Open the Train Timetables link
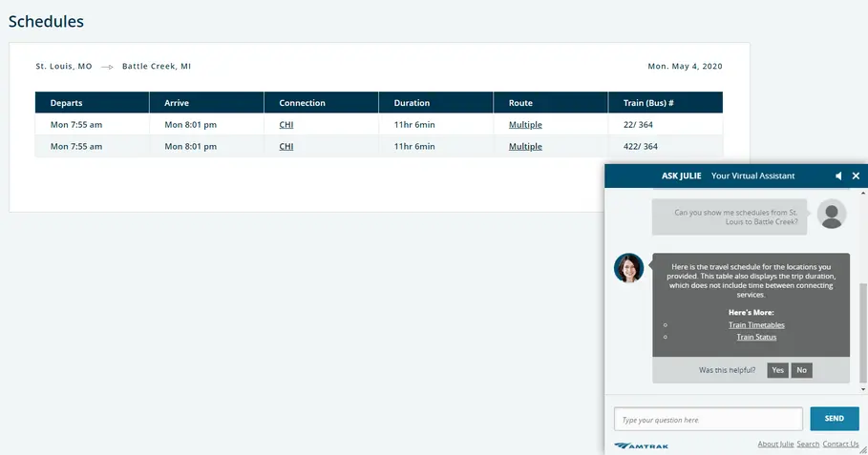The image size is (868, 455). point(756,325)
